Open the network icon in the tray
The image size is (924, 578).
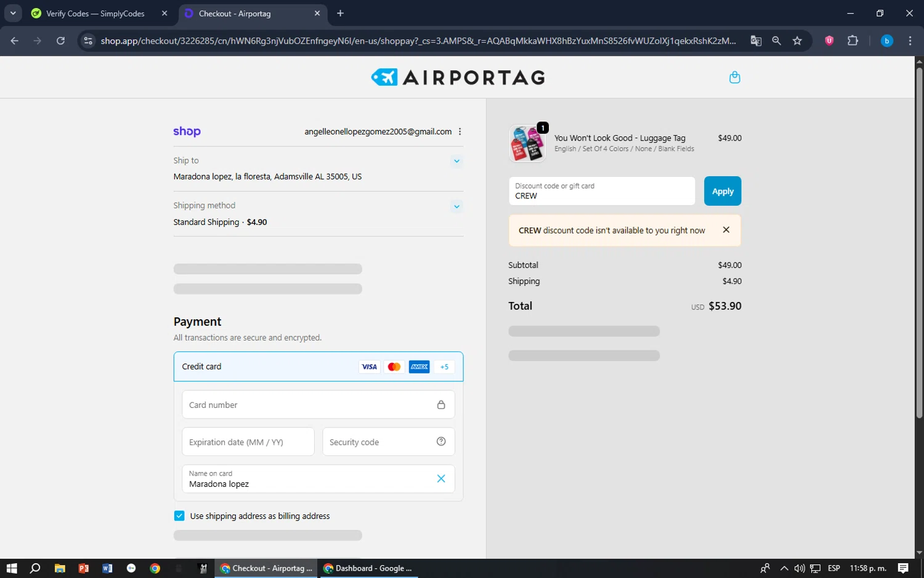coord(816,568)
